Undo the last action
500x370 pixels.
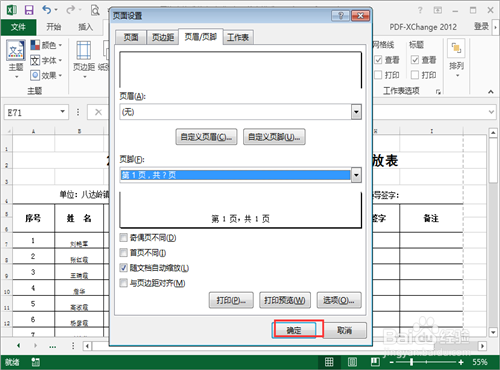pyautogui.click(x=47, y=10)
